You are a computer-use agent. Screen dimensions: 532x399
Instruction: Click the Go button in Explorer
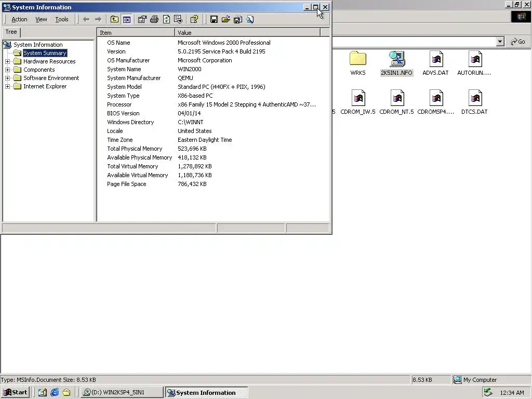click(518, 42)
